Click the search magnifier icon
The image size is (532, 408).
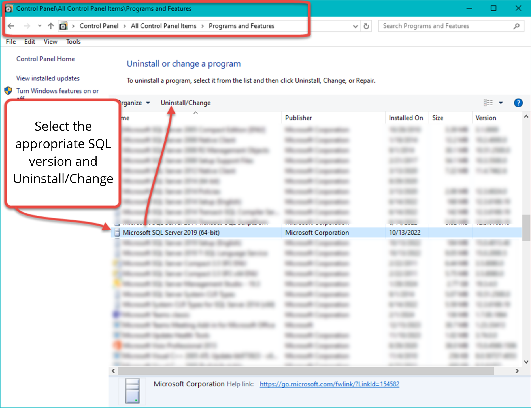516,26
